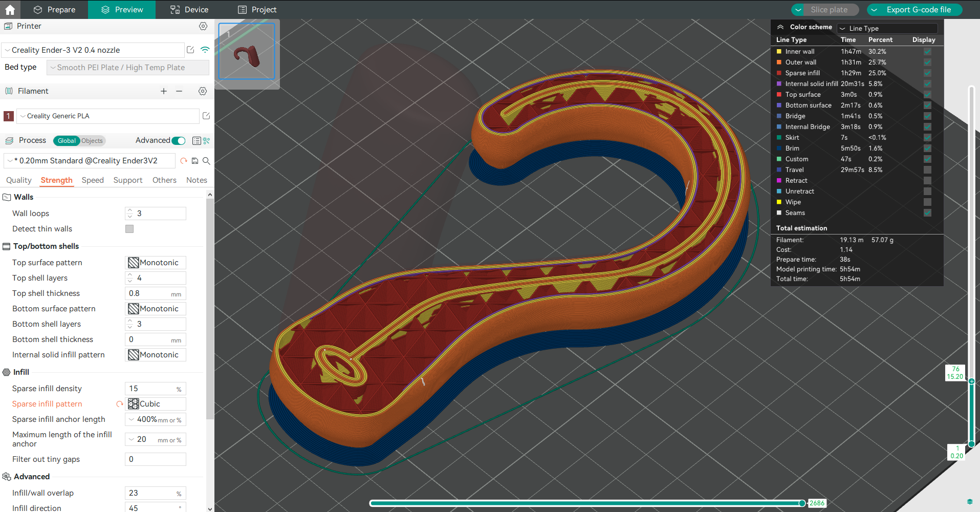Click the Top/bottom shells section icon
The width and height of the screenshot is (980, 512).
coord(7,246)
